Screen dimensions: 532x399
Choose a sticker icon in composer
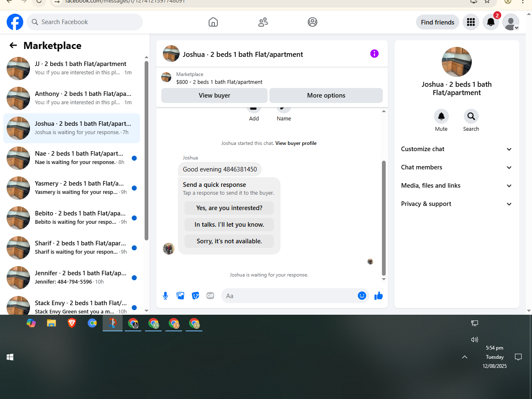coord(195,296)
